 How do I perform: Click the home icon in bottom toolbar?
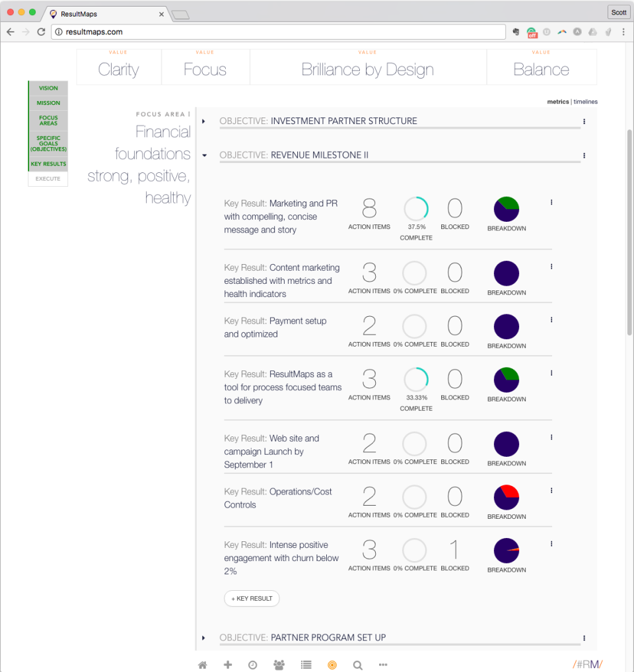pyautogui.click(x=203, y=665)
